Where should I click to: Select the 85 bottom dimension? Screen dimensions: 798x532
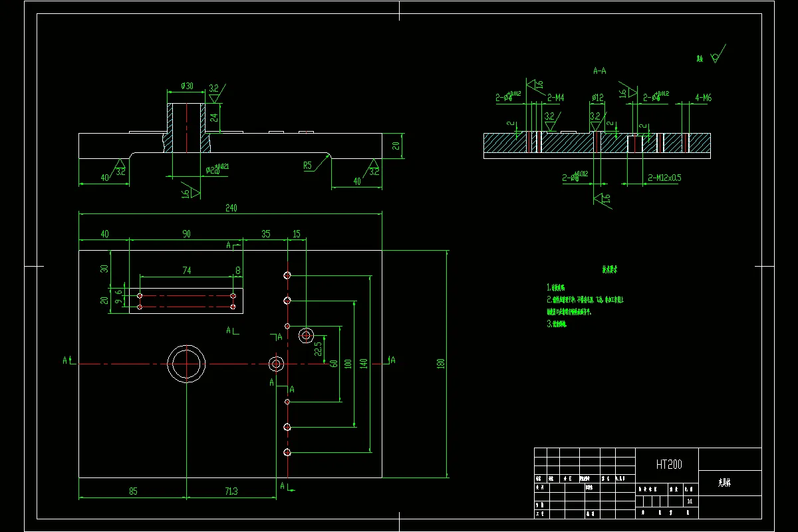tap(133, 491)
